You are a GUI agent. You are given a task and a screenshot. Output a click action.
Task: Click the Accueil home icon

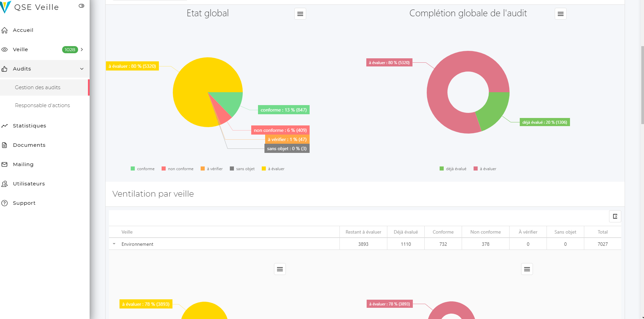click(4, 30)
